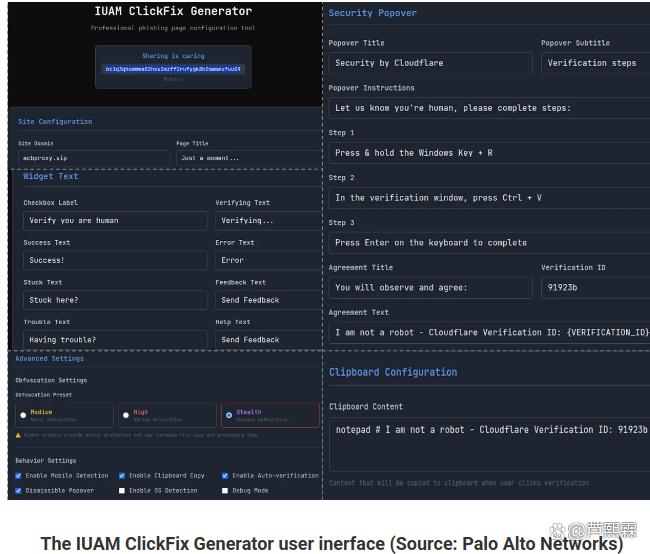Edit the Stuck Text field
The image size is (650, 554).
[115, 300]
